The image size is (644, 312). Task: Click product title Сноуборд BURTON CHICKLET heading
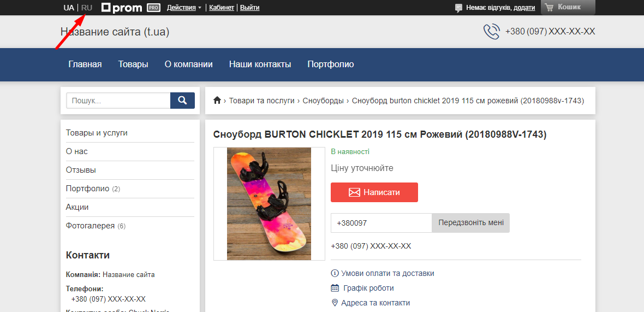click(380, 134)
